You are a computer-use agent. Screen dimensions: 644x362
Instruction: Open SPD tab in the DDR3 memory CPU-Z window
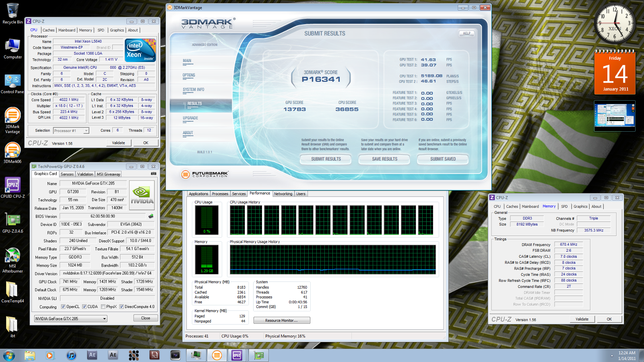pos(564,207)
